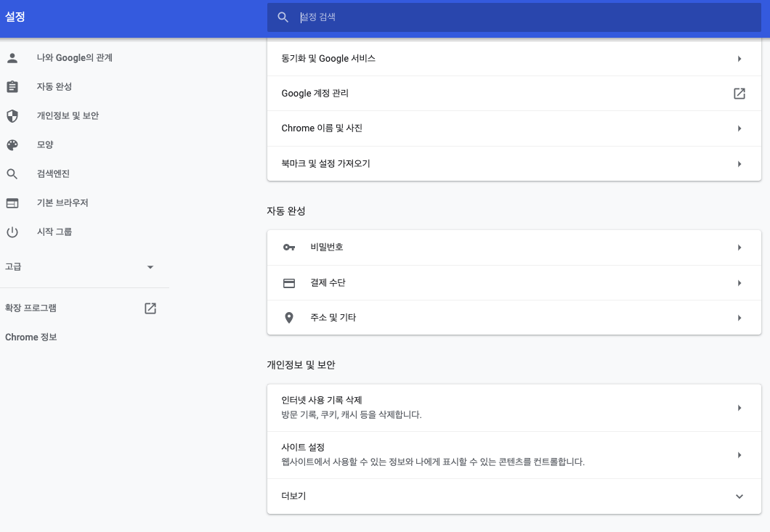
Task: Click the 설정 title in the header
Action: (x=15, y=17)
